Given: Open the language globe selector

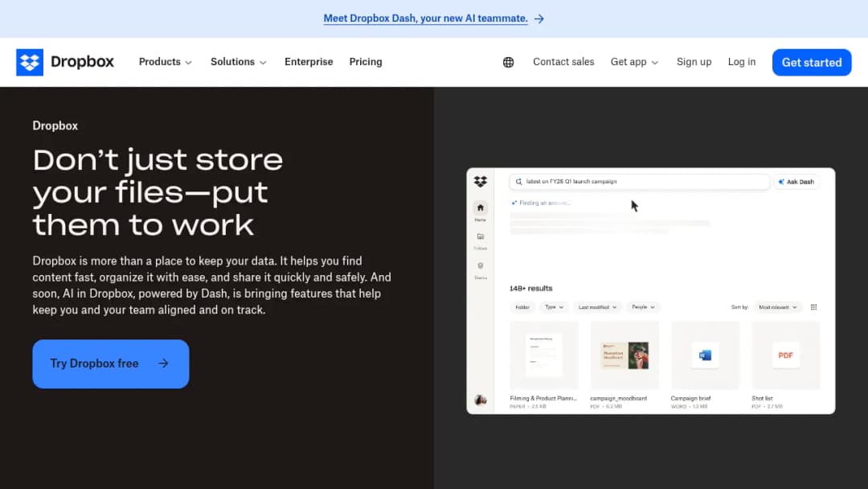Looking at the screenshot, I should coord(508,62).
